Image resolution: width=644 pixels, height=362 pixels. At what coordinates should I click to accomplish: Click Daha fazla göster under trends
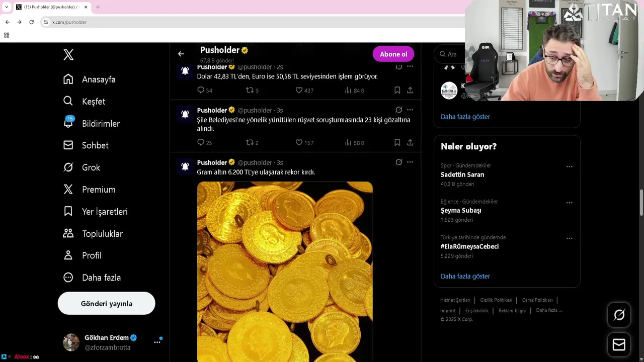click(465, 277)
